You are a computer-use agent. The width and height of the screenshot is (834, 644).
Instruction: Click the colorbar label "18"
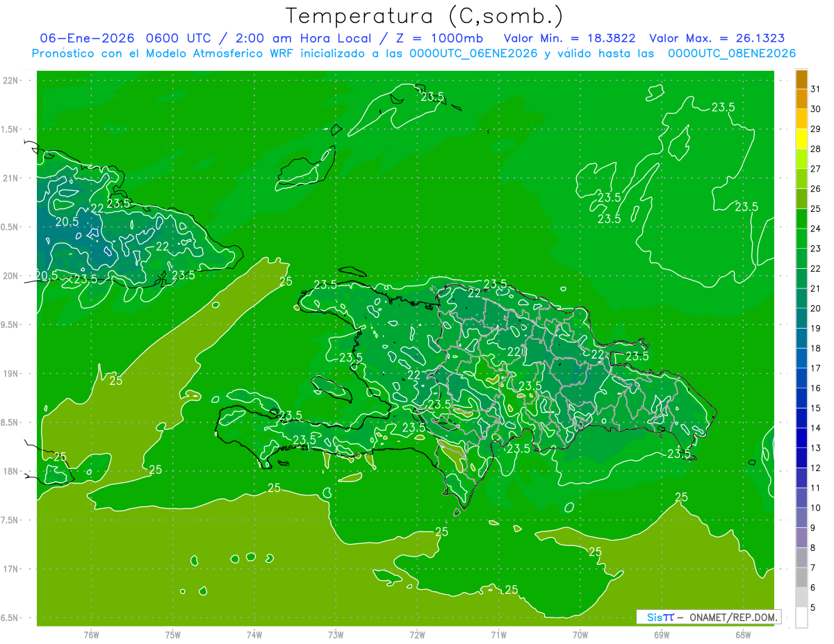(x=816, y=348)
